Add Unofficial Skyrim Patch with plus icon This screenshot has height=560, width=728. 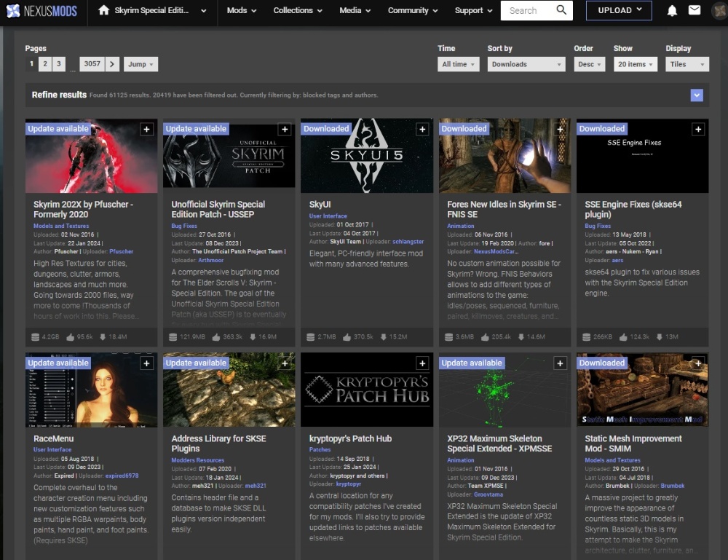point(285,129)
